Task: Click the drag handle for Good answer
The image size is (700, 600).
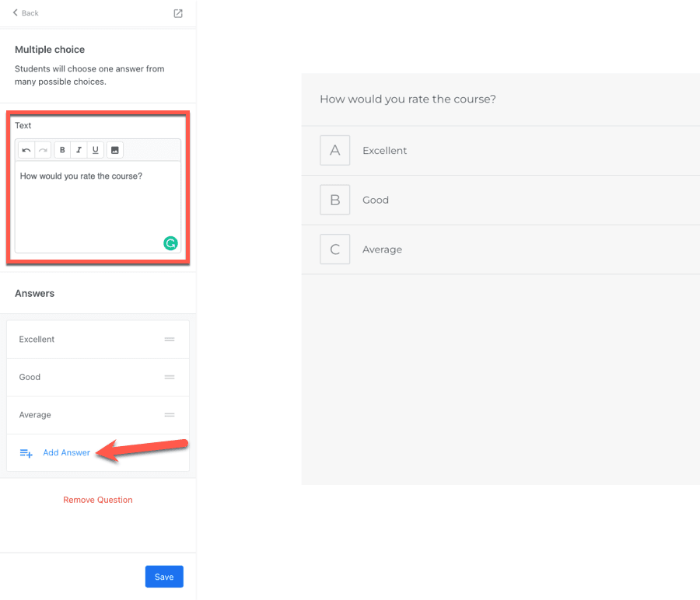Action: tap(170, 377)
